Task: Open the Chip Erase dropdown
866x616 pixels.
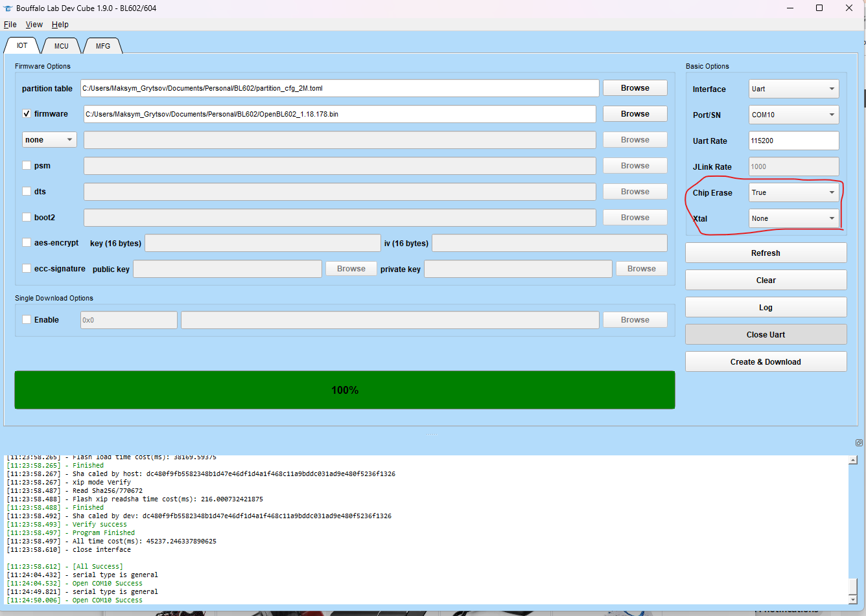Action: (x=793, y=192)
